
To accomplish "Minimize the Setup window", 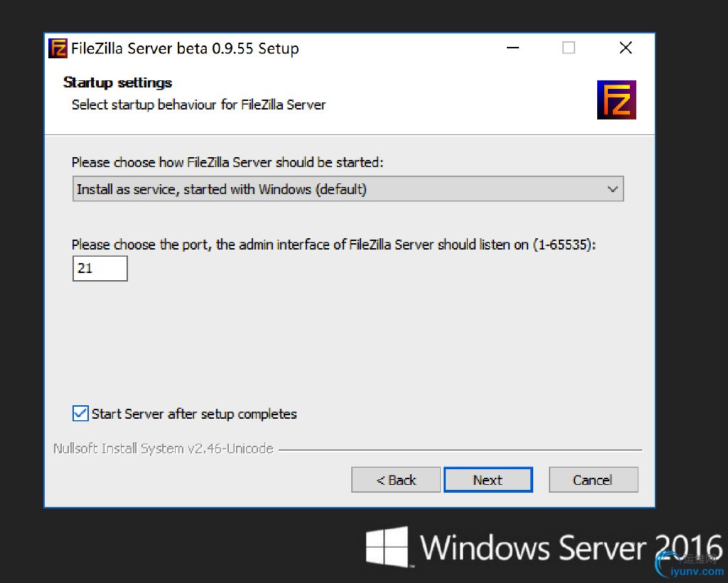I will [513, 48].
